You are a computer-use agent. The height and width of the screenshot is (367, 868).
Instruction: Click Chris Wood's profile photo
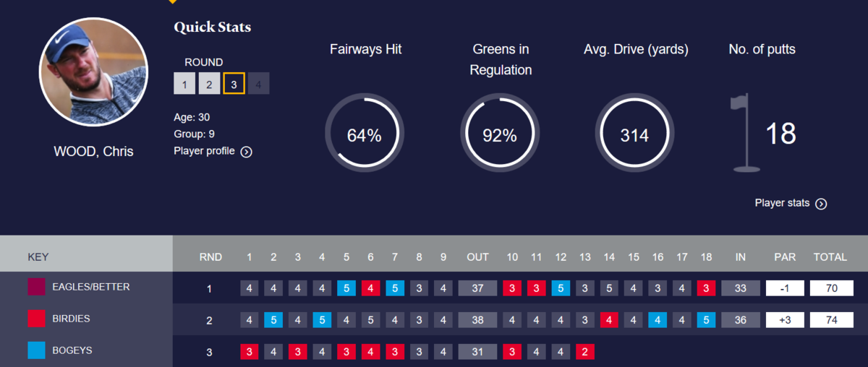point(93,73)
